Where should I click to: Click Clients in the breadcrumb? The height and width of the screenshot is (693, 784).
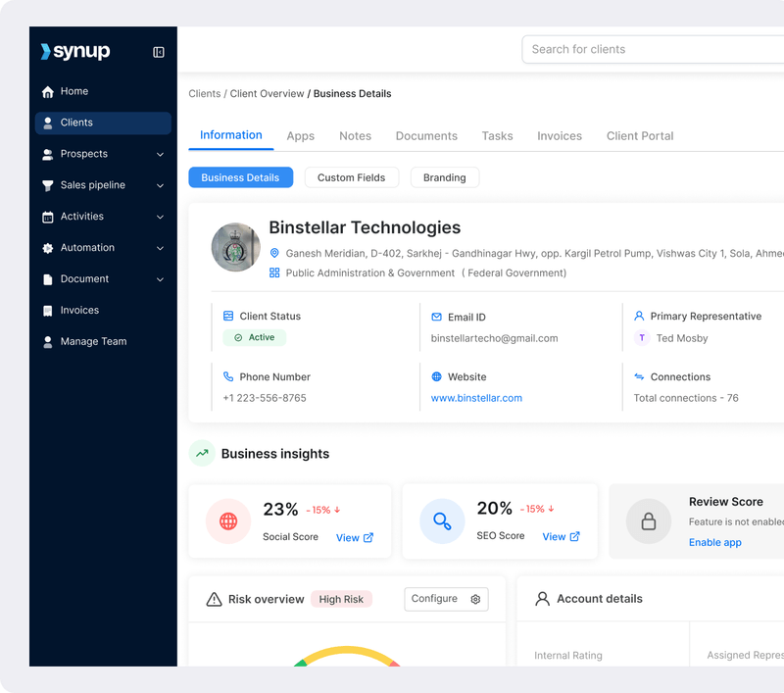pos(205,93)
